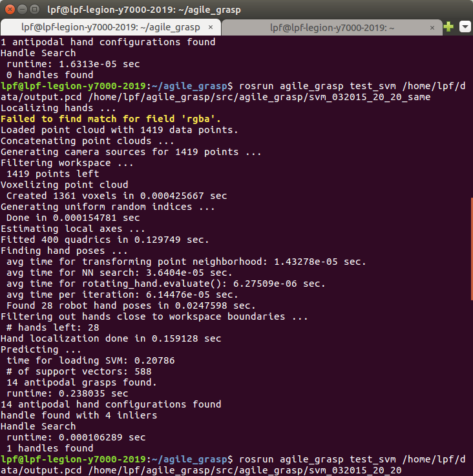Image resolution: width=473 pixels, height=476 pixels.
Task: Click the 'Generating camera sources for 1419 points' line
Action: click(131, 152)
